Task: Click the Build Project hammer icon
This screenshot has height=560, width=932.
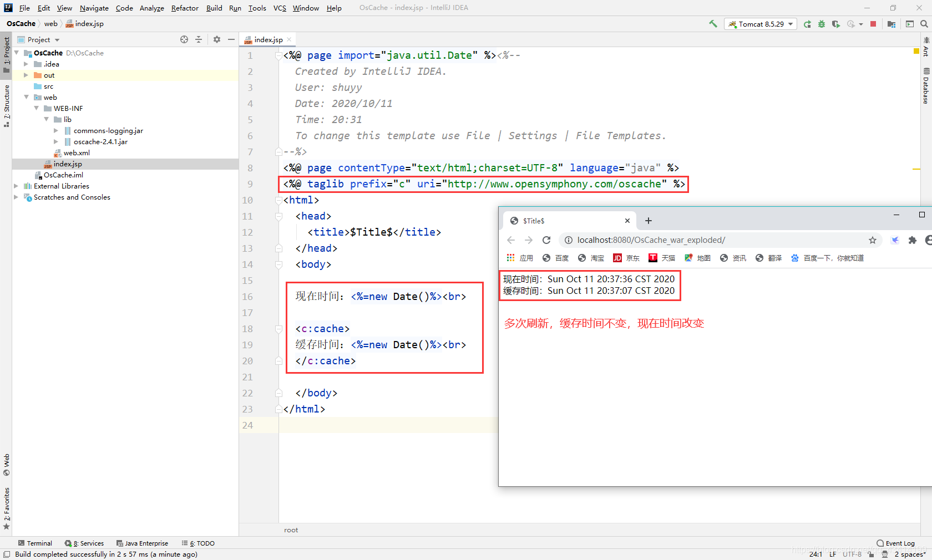Action: (713, 24)
